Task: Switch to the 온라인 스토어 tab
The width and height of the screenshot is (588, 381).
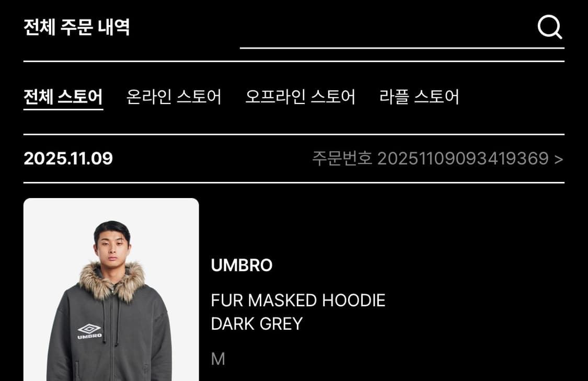Action: (x=174, y=97)
